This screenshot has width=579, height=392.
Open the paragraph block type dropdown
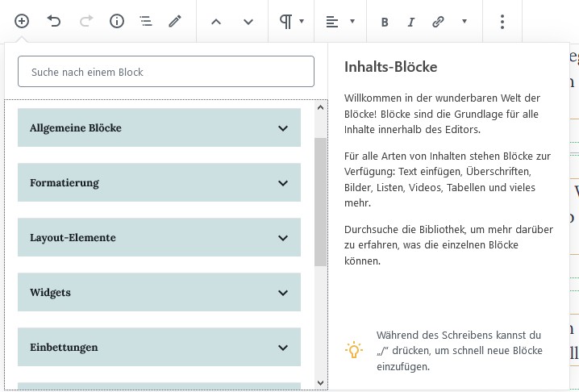(x=291, y=22)
